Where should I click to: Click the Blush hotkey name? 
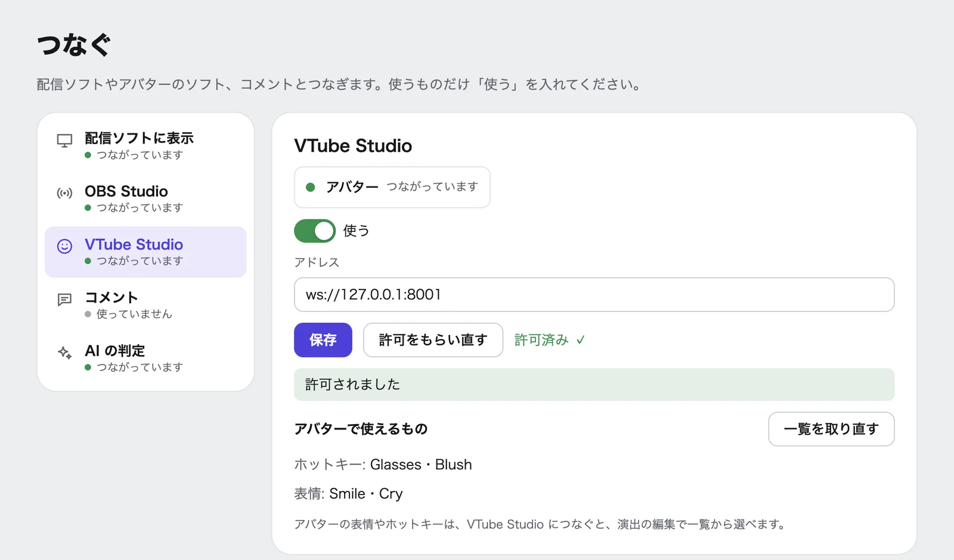[x=454, y=465]
